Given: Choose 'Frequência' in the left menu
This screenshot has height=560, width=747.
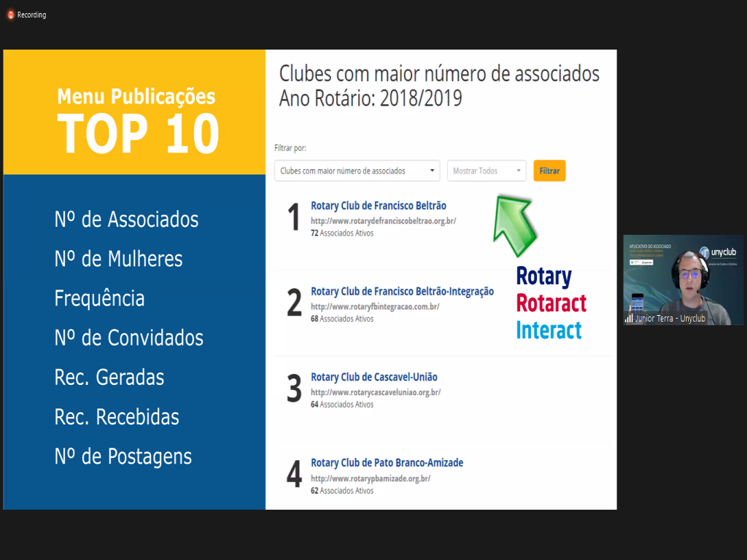Looking at the screenshot, I should coord(99,298).
